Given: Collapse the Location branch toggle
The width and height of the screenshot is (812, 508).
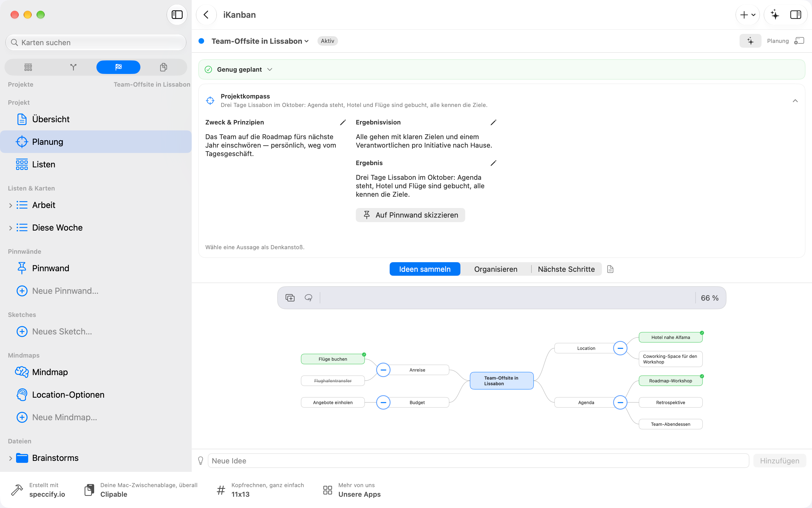Looking at the screenshot, I should pyautogui.click(x=620, y=348).
